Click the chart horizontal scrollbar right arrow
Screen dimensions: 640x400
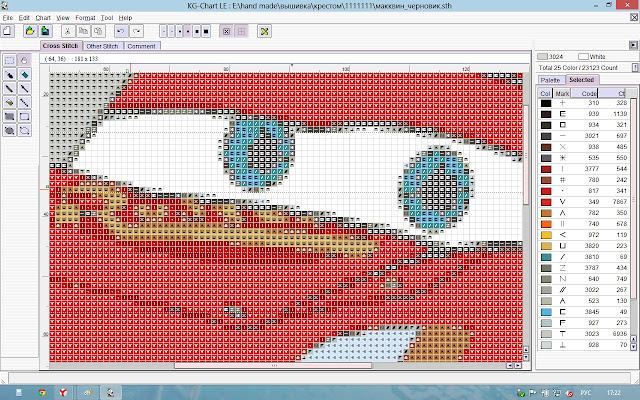[518, 365]
